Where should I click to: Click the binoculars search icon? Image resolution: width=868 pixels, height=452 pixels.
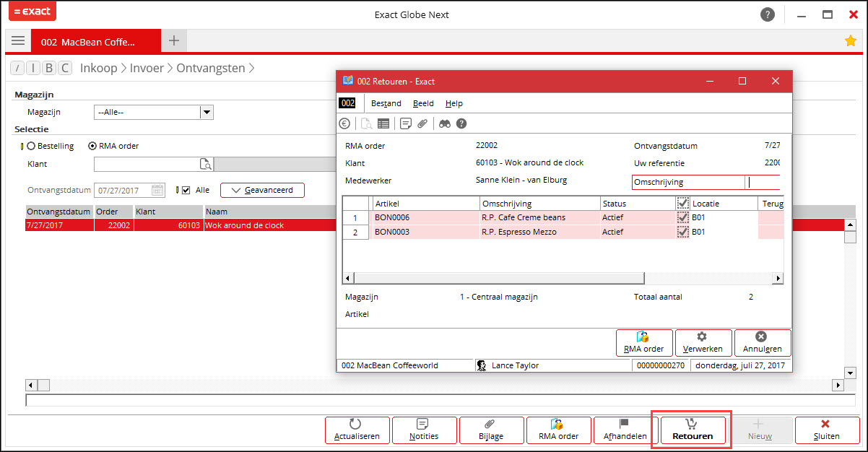[x=445, y=123]
